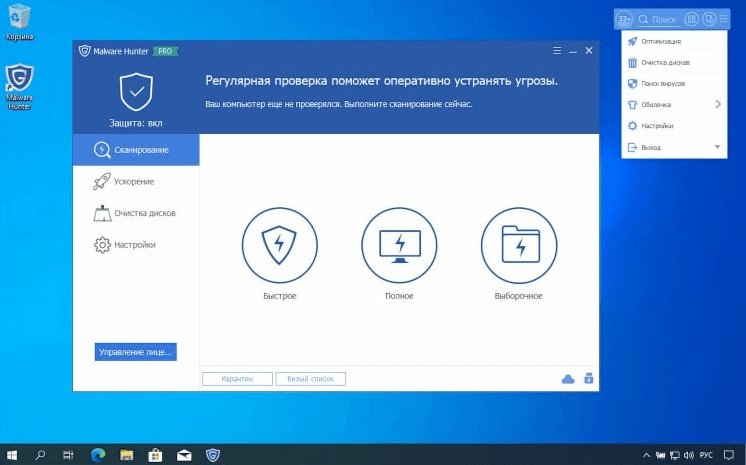This screenshot has height=465, width=746.
Task: Click the cloud icon in bottom bar
Action: 568,379
